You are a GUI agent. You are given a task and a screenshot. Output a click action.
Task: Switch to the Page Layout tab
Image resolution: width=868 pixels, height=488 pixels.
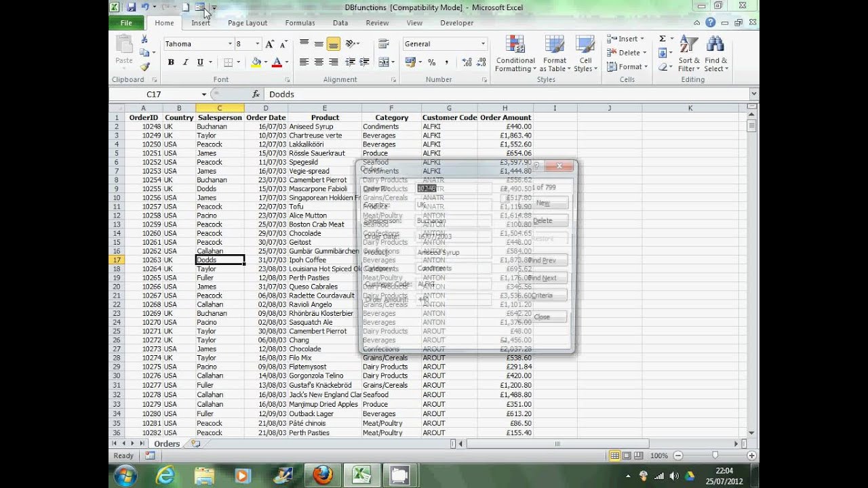click(248, 22)
